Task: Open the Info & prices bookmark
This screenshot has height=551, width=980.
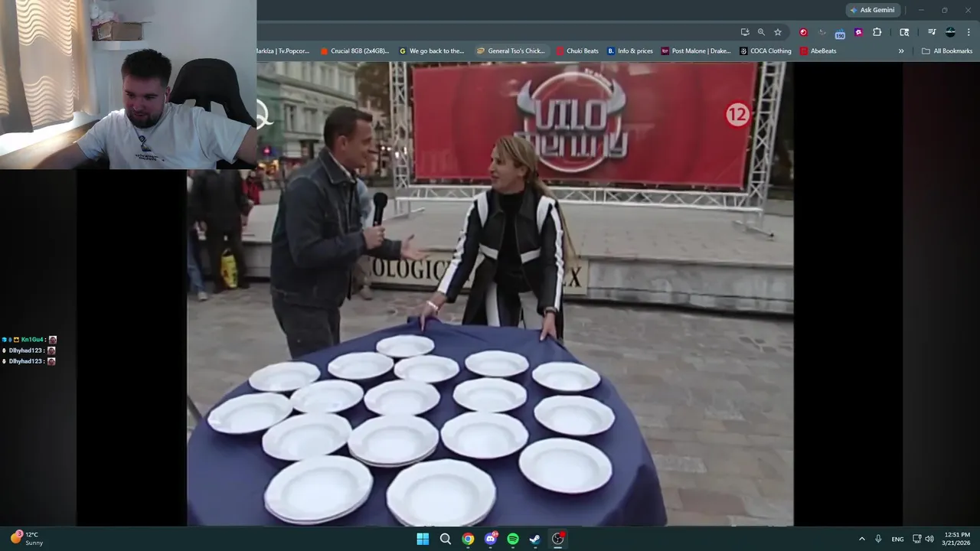Action: (x=630, y=51)
